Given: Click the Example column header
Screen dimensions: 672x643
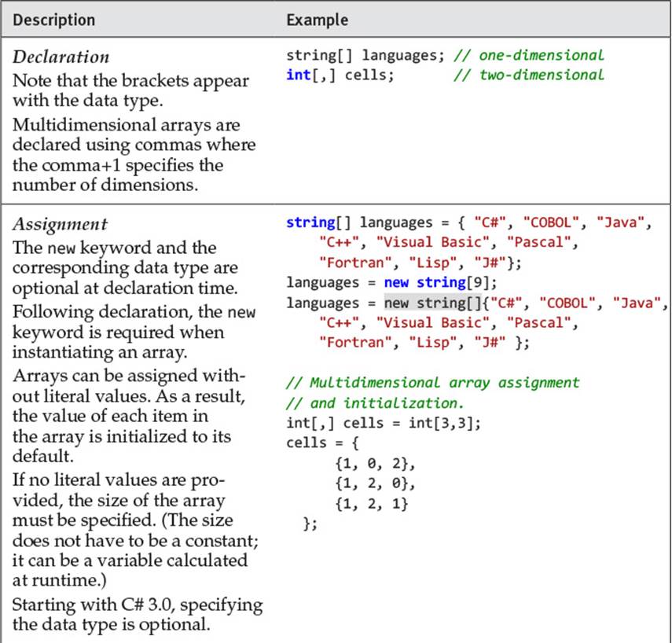Looking at the screenshot, I should pyautogui.click(x=318, y=20).
